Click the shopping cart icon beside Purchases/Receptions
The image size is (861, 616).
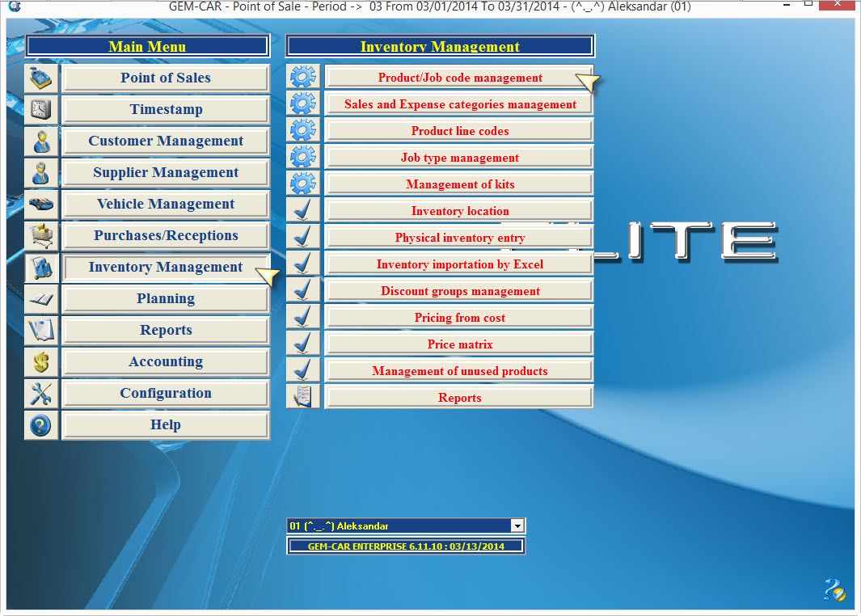pos(41,235)
